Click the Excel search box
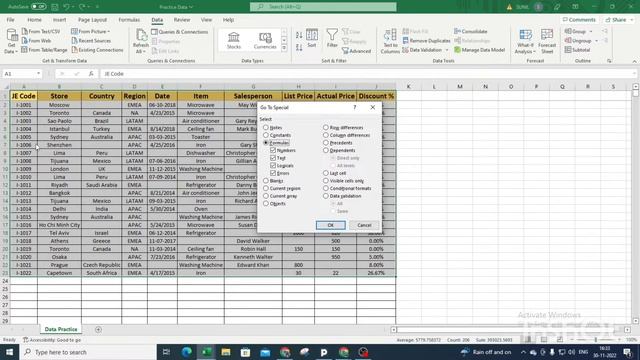 (x=323, y=7)
